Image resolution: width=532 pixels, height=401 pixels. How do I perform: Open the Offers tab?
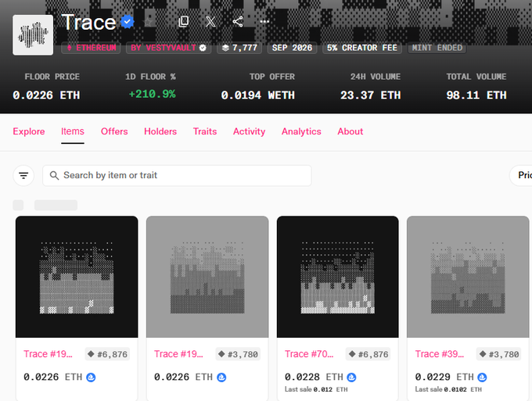pyautogui.click(x=114, y=131)
